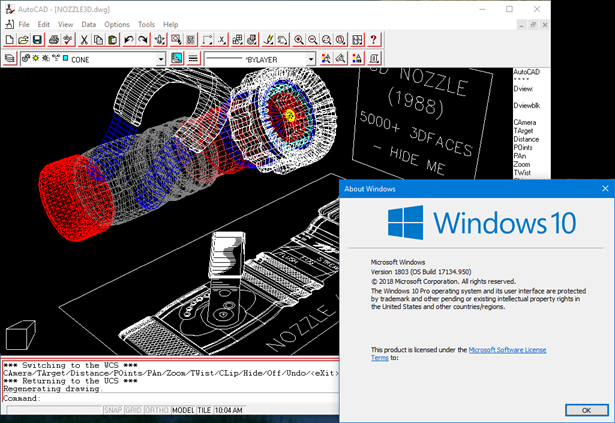Open the named Views flyout icon
The height and width of the screenshot is (423, 615).
coord(252,40)
